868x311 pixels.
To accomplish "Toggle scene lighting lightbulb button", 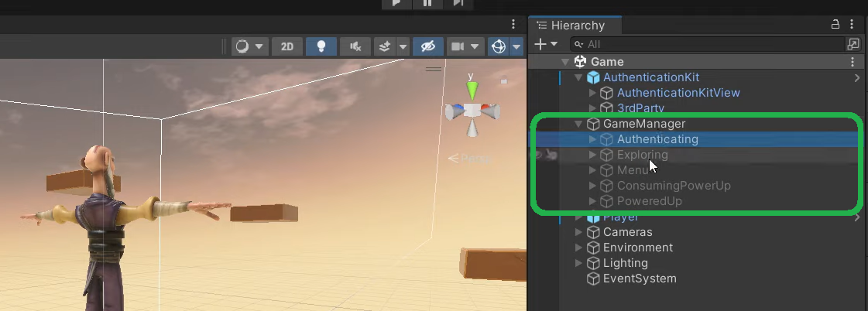I will coord(321,46).
